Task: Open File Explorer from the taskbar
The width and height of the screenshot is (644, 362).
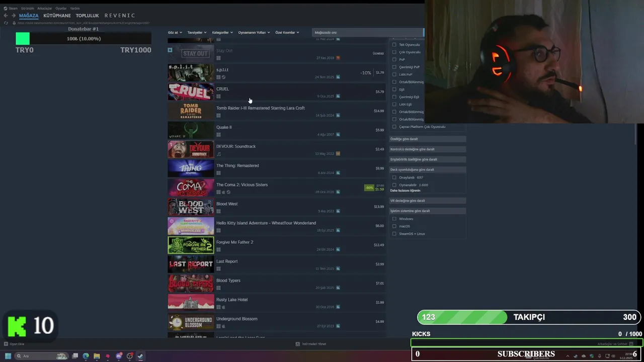Action: coord(97,356)
